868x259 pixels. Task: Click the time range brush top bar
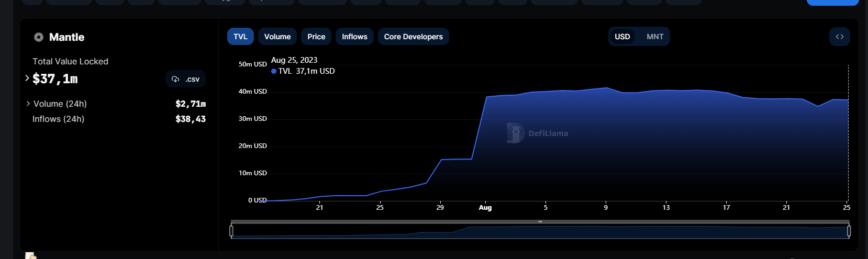[x=540, y=221]
